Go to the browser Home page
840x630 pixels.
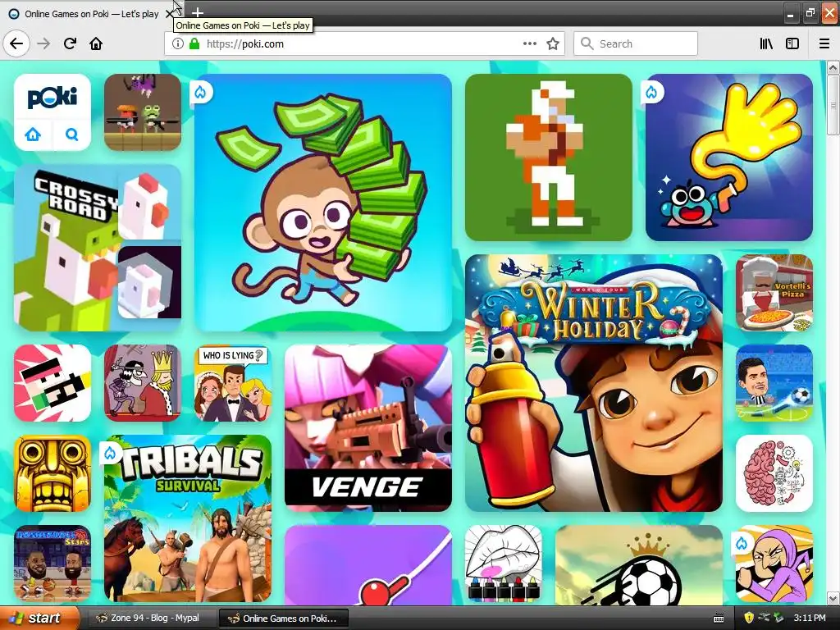(x=96, y=43)
